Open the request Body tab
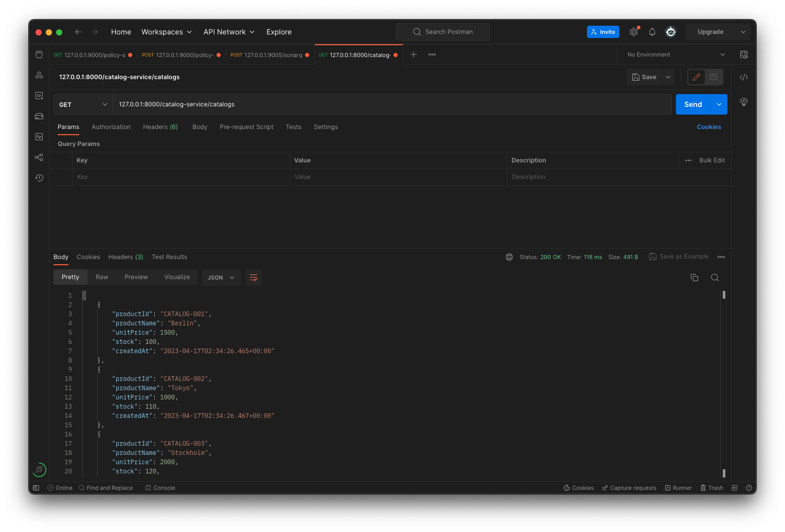Image resolution: width=785 pixels, height=532 pixels. tap(200, 127)
